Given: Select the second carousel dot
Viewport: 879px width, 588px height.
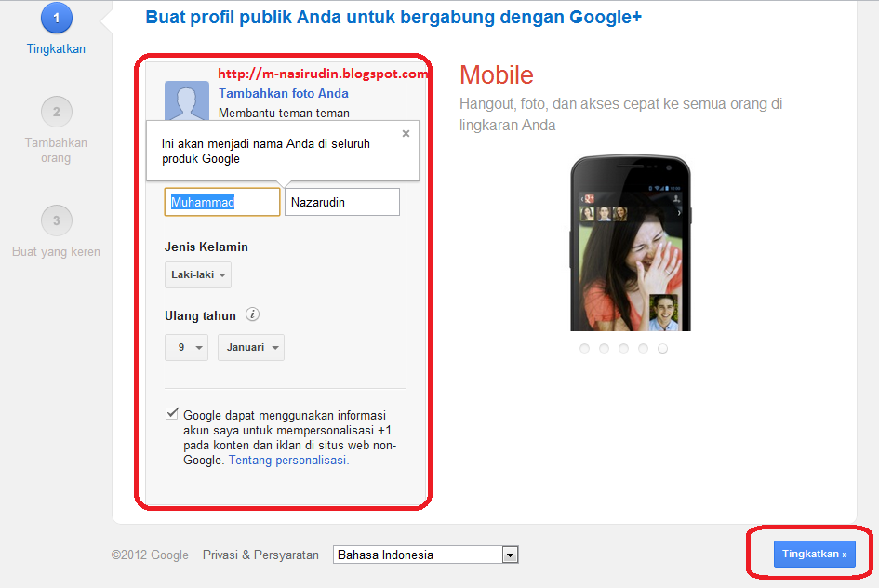Looking at the screenshot, I should click(x=605, y=349).
